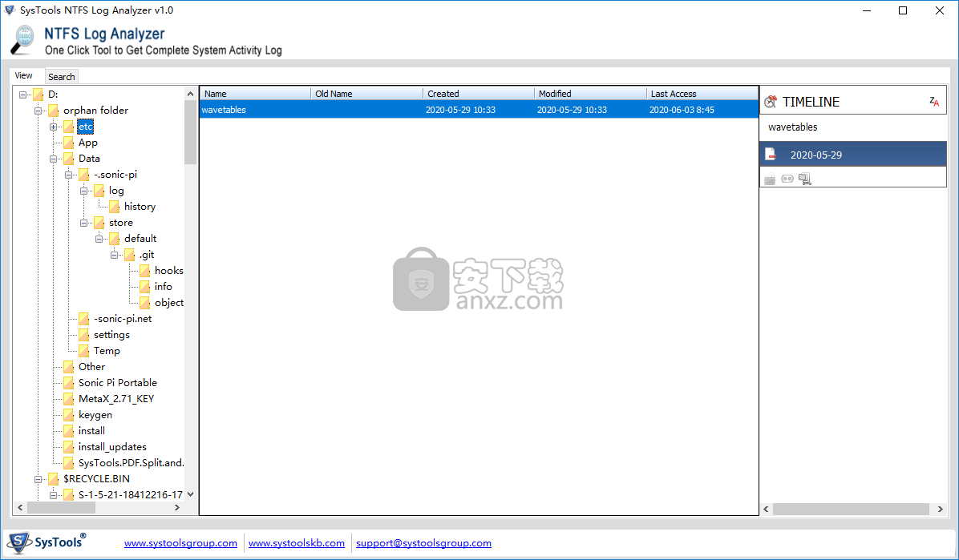
Task: Sort by the Modified column header
Action: pos(590,94)
